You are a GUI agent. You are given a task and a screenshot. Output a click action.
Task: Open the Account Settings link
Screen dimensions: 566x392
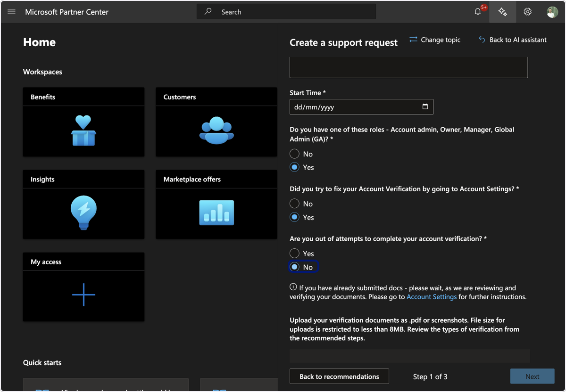[432, 297]
